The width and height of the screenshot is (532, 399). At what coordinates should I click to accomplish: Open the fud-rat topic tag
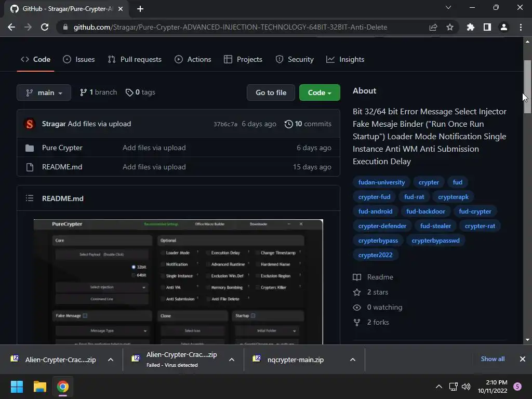pos(414,197)
